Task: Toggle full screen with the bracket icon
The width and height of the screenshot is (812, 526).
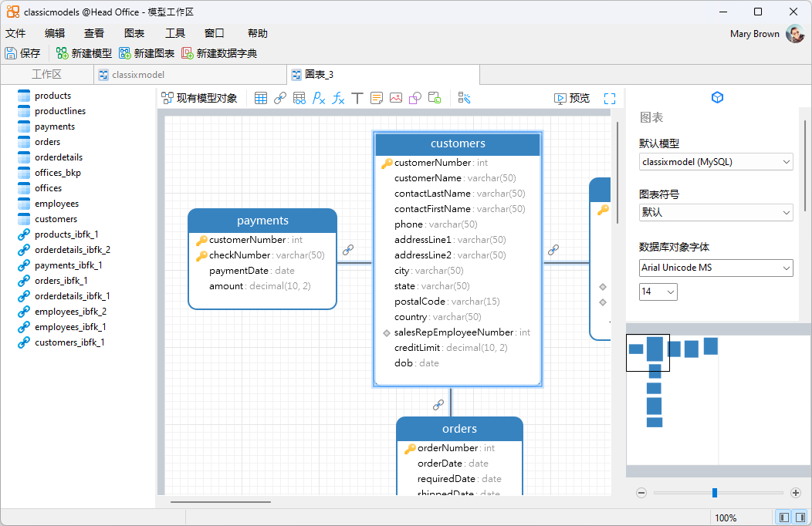Action: point(611,98)
